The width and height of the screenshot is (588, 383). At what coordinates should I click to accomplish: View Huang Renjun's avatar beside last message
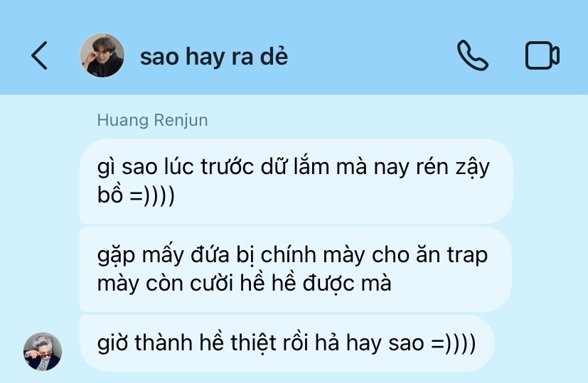43,352
